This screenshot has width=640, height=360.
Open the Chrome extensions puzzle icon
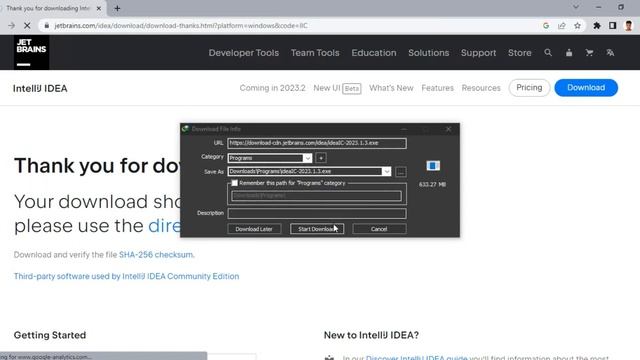pos(597,26)
